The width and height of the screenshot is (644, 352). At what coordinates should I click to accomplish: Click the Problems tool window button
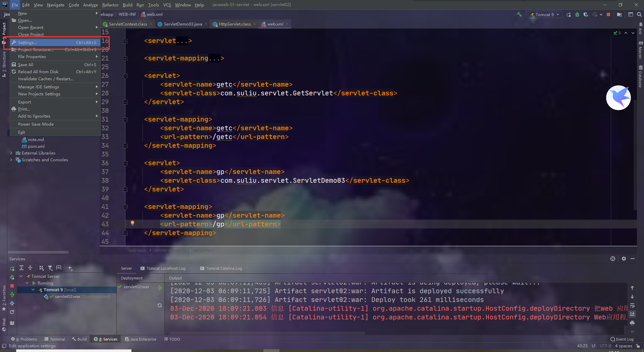24,339
